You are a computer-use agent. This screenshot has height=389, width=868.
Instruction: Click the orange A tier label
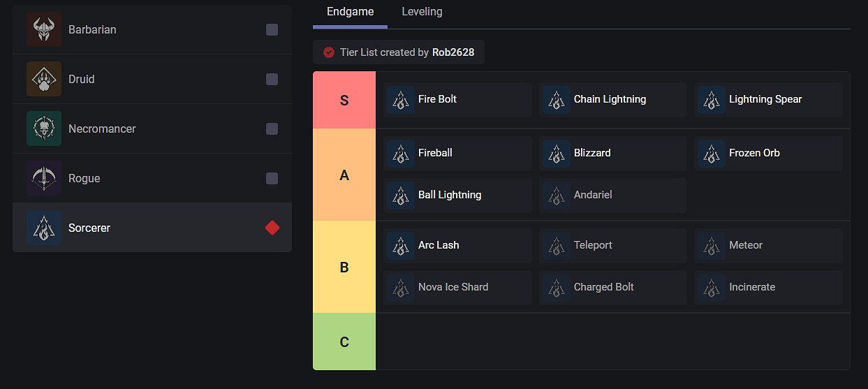[344, 175]
